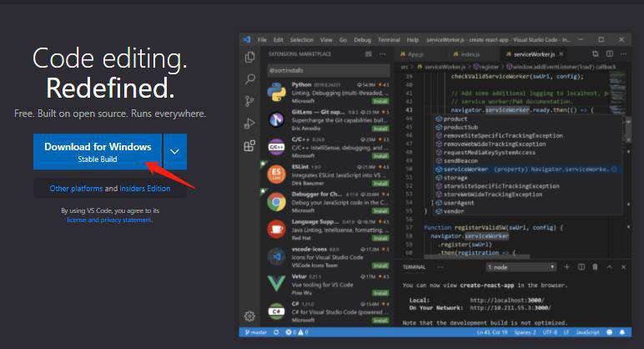
Task: Click the JavaScript language mode in status bar
Action: point(587,332)
